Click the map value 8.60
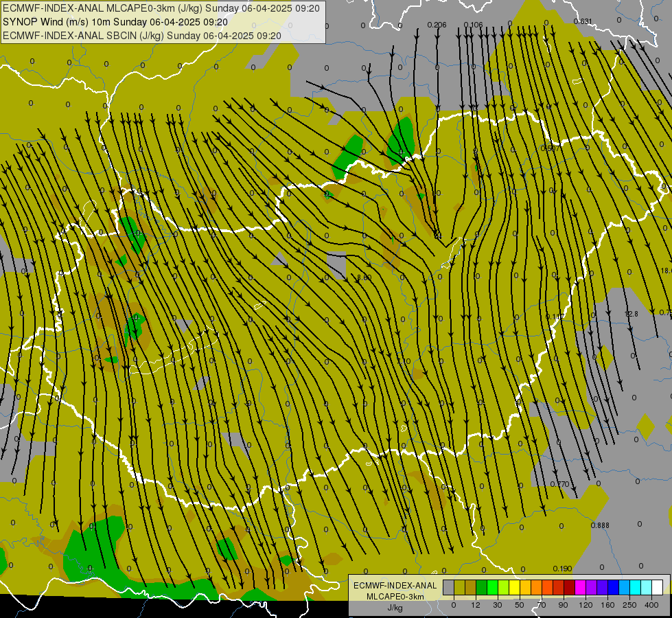Image resolution: width=672 pixels, height=618 pixels. 364,277
